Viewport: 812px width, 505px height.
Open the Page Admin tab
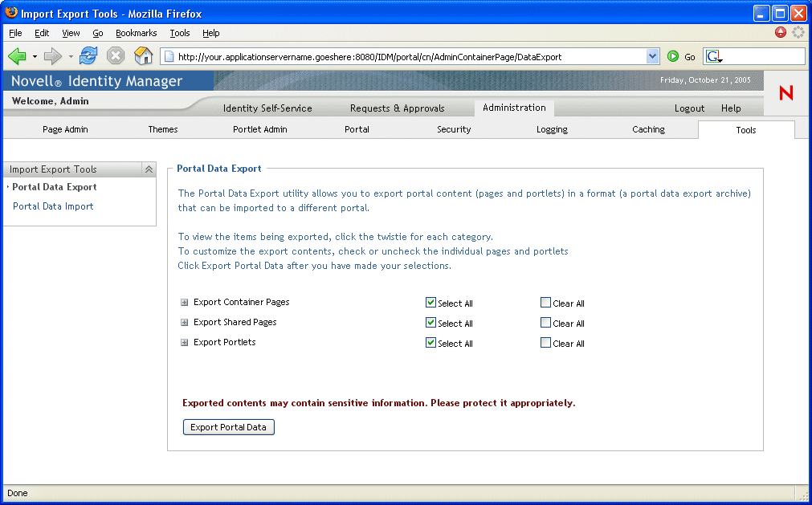tap(65, 129)
